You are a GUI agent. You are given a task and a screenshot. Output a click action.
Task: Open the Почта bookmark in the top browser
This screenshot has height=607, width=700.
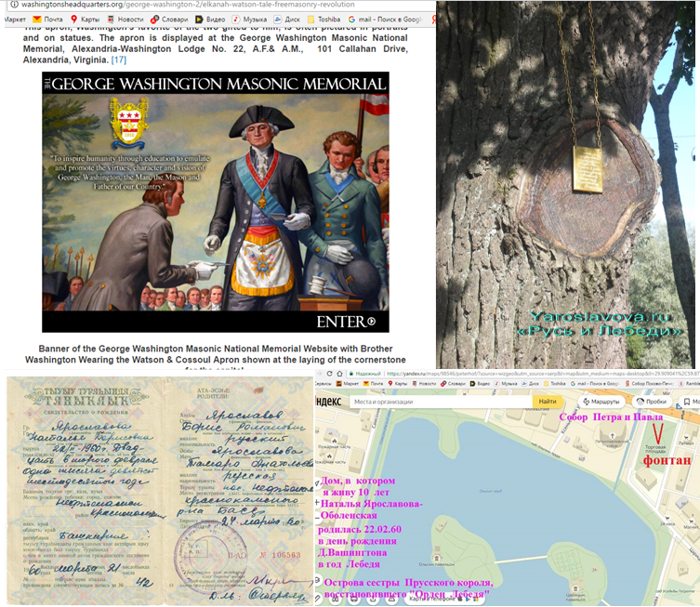point(48,20)
